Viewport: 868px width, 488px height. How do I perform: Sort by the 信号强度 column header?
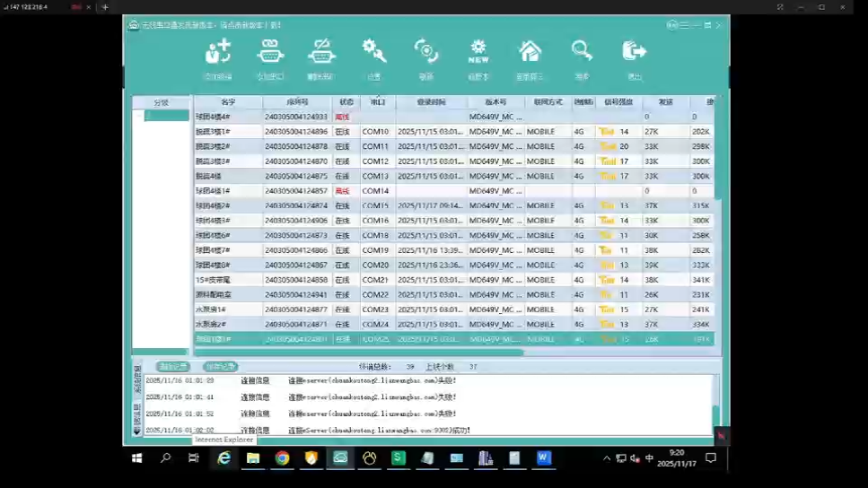click(x=618, y=101)
